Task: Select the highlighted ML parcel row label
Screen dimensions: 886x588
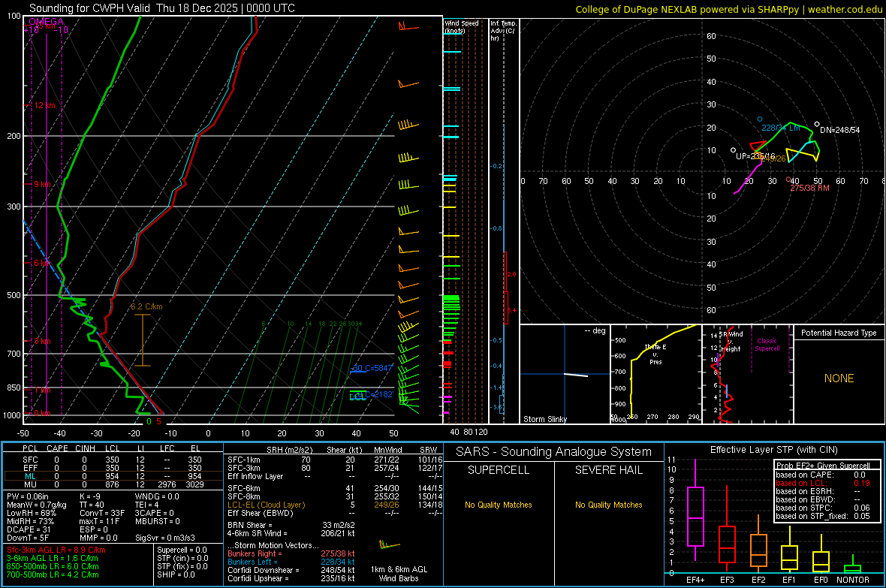Action: coord(30,476)
